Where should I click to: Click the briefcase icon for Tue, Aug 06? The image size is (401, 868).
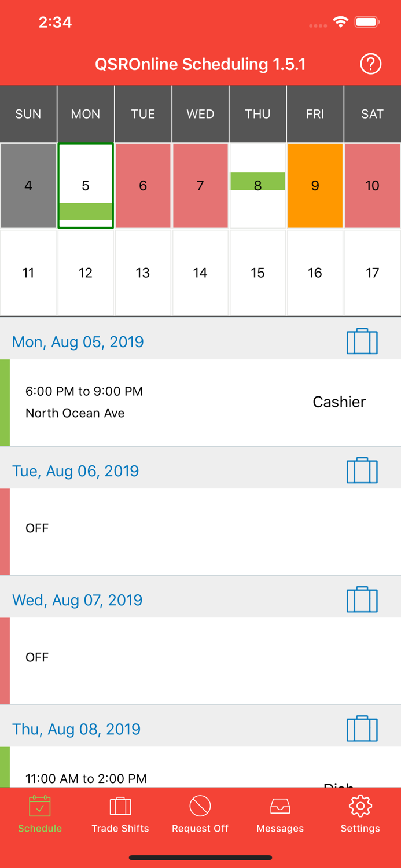(x=362, y=470)
